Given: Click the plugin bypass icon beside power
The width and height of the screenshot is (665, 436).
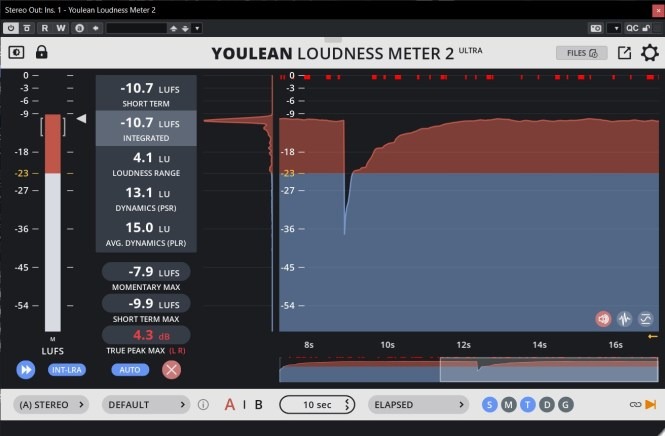Looking at the screenshot, I should click(27, 28).
